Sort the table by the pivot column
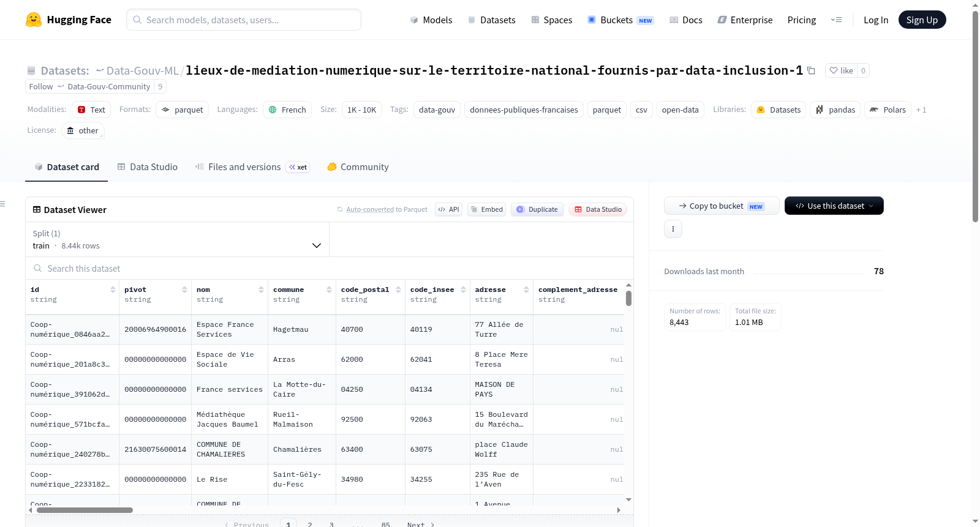This screenshot has width=980, height=527. point(184,290)
